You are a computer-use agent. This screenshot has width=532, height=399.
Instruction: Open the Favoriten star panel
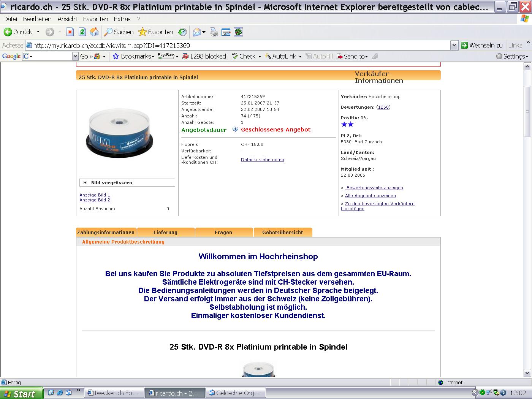(155, 32)
